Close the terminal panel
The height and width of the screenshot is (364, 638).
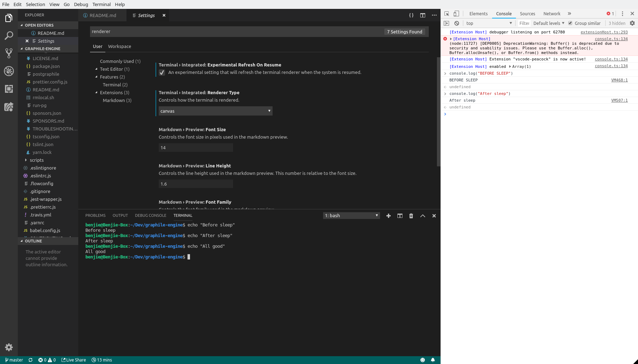(x=434, y=216)
